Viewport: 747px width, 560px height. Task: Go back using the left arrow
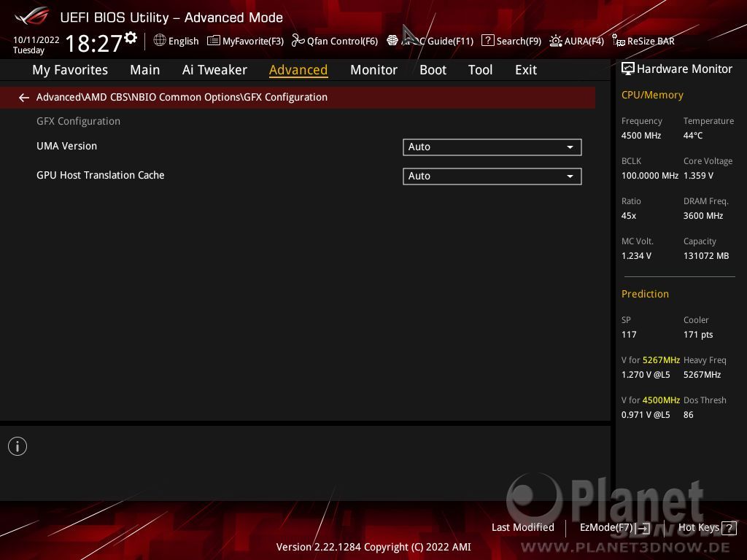(x=24, y=98)
